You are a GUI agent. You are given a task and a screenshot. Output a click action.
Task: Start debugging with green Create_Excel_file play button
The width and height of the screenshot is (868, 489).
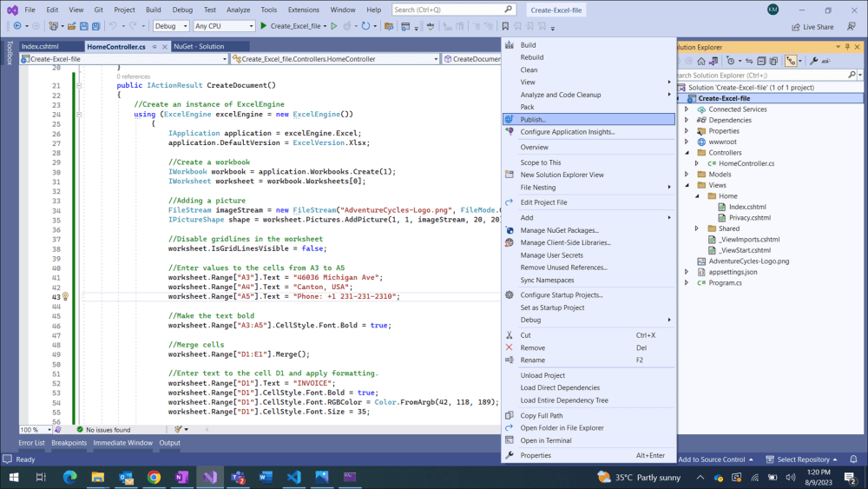[264, 26]
